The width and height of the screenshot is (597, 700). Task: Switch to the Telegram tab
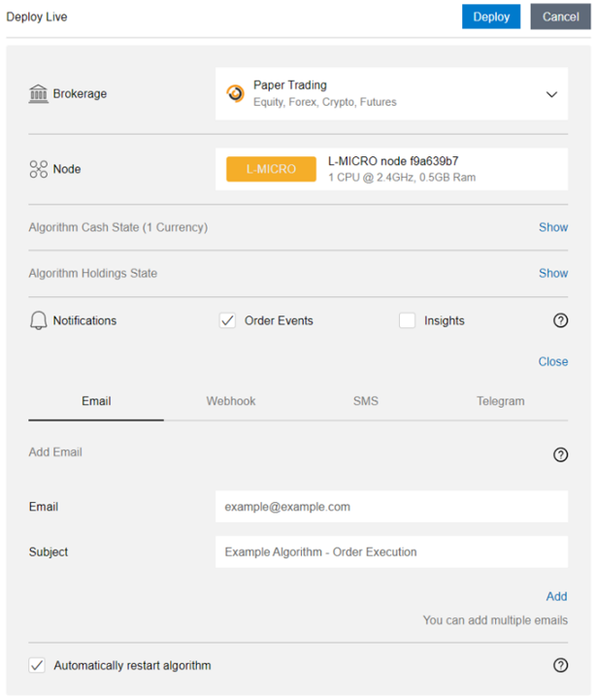(x=501, y=401)
